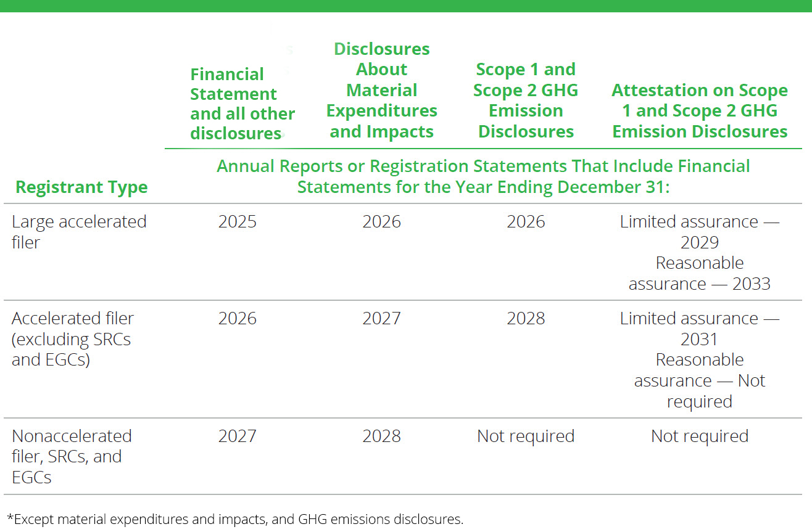Click the "Accelerated filer (excluding SRCs and EGCs)" label
The image size is (812, 532).
[x=73, y=339]
